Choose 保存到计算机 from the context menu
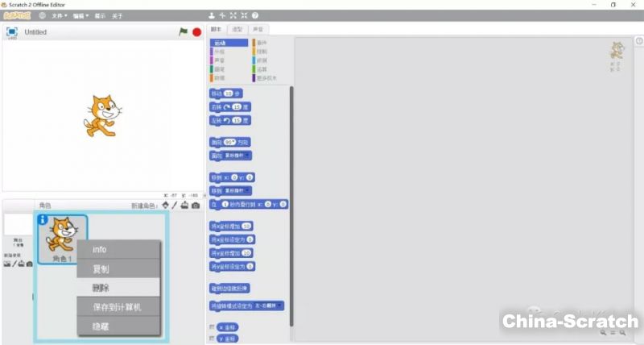The height and width of the screenshot is (345, 644). (x=117, y=307)
